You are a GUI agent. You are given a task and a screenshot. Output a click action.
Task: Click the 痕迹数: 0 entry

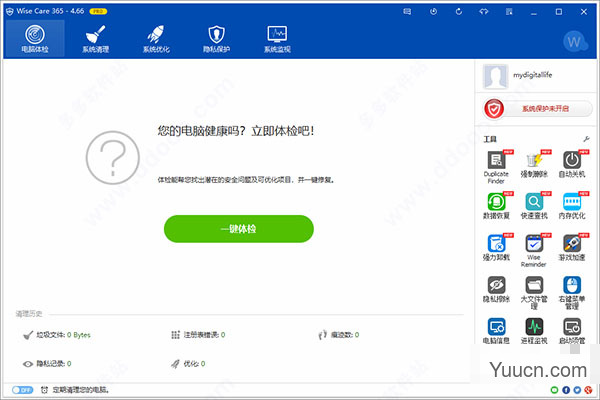tap(339, 335)
